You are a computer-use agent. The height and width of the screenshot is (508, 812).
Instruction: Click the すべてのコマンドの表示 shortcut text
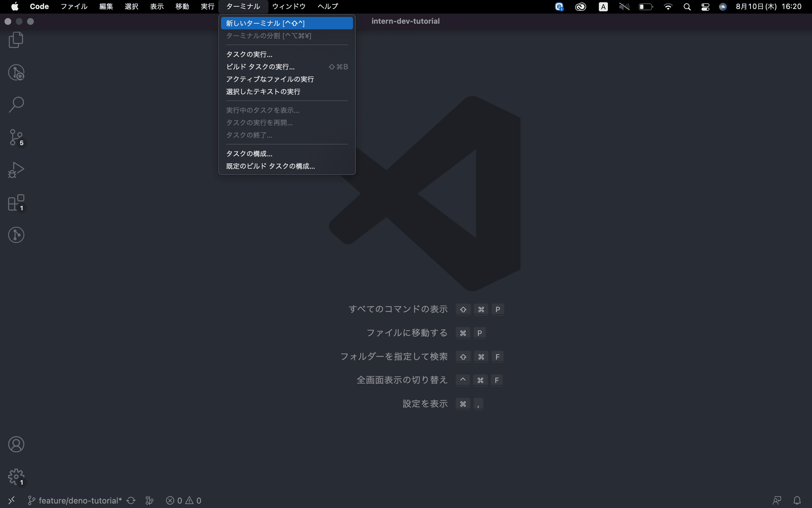(398, 309)
